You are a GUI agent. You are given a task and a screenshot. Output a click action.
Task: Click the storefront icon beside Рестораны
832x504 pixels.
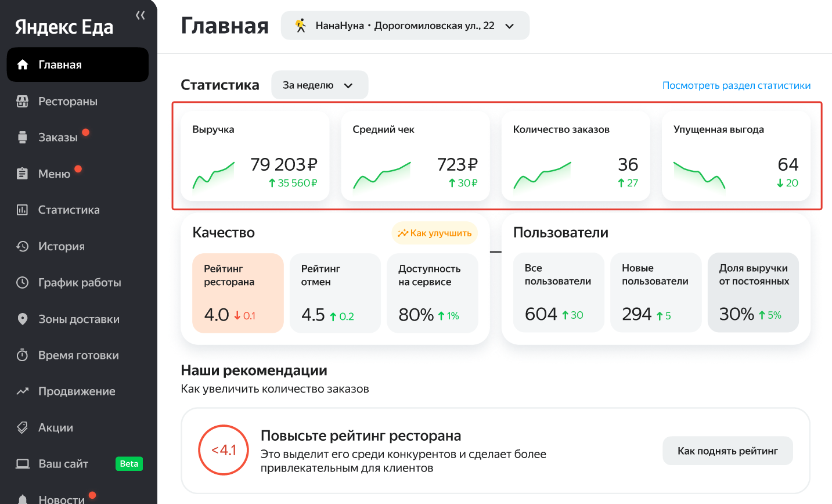pos(22,101)
